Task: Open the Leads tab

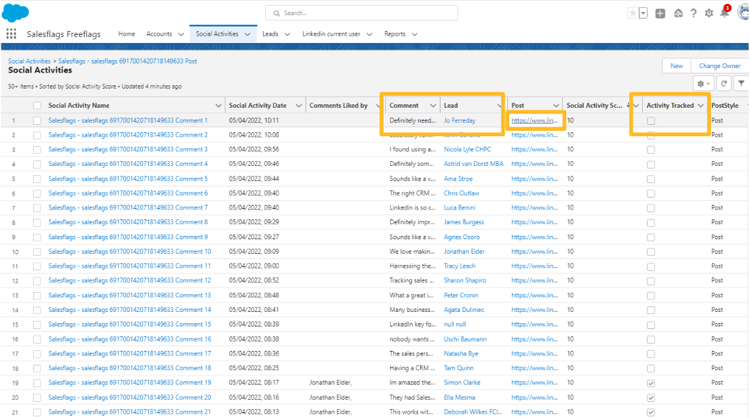Action: [x=270, y=34]
